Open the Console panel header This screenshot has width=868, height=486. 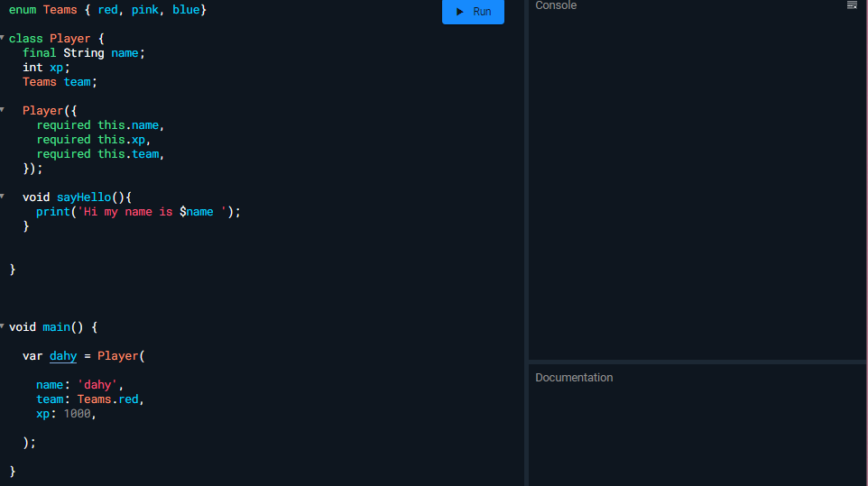coord(556,5)
